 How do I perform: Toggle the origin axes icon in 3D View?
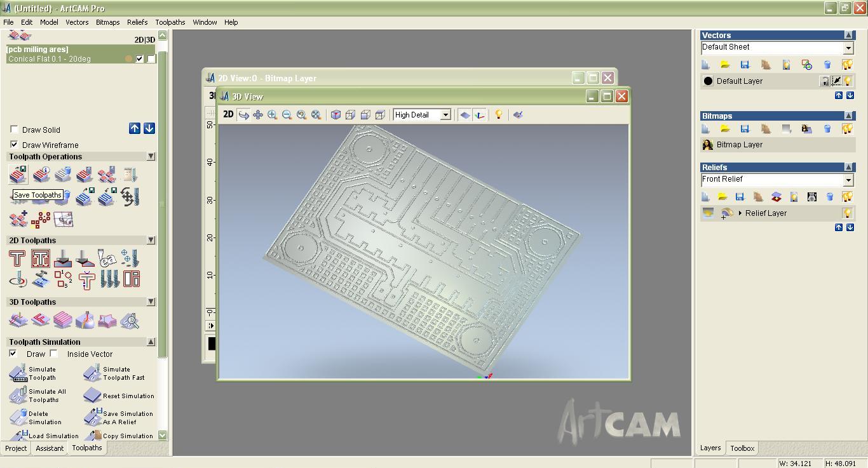pos(480,115)
